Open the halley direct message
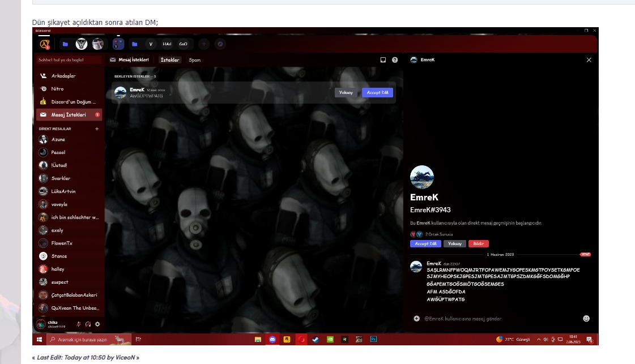635x364 pixels. point(69,269)
